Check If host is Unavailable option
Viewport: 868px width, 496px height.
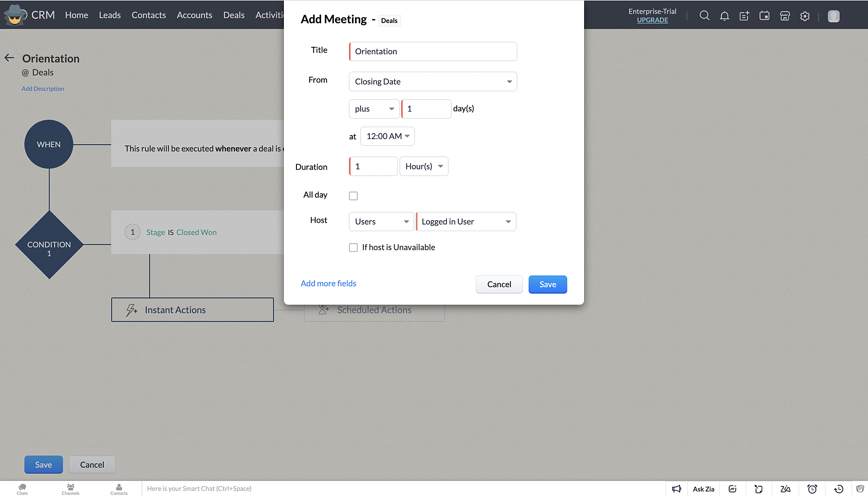pos(353,248)
